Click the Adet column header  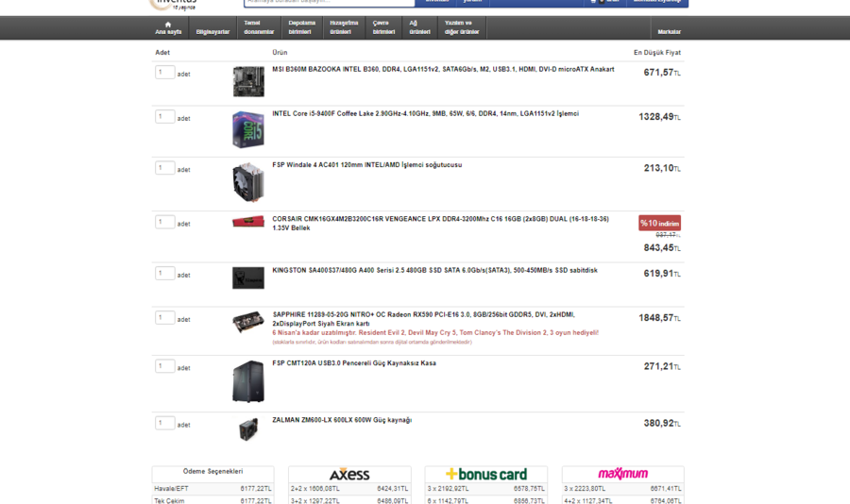[162, 53]
